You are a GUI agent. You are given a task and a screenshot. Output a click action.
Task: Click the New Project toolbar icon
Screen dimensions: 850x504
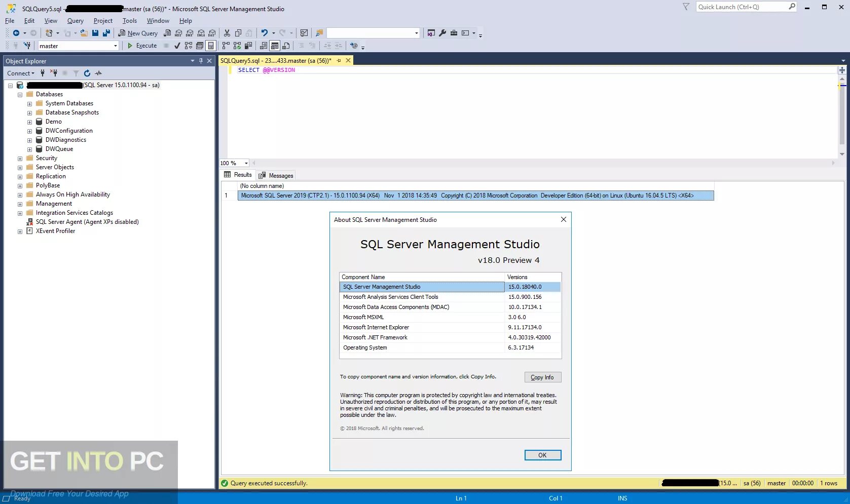(x=49, y=33)
